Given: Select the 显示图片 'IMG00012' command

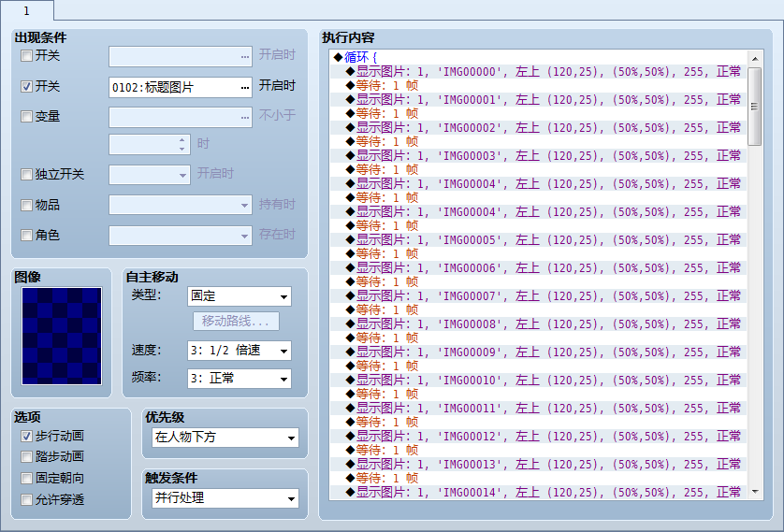Looking at the screenshot, I should (539, 436).
